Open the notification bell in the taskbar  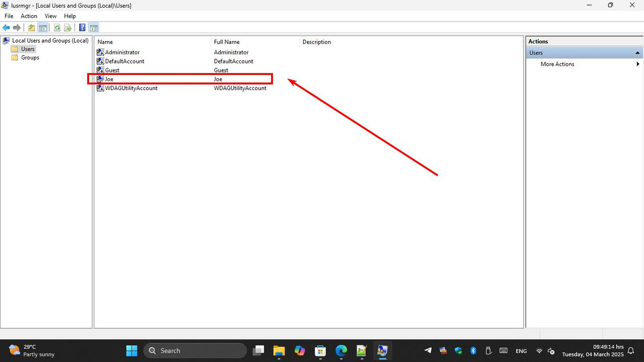631,351
